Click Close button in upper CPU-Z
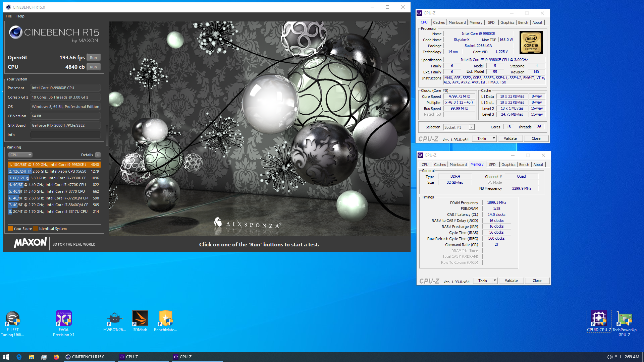The image size is (644, 362). coord(536,138)
